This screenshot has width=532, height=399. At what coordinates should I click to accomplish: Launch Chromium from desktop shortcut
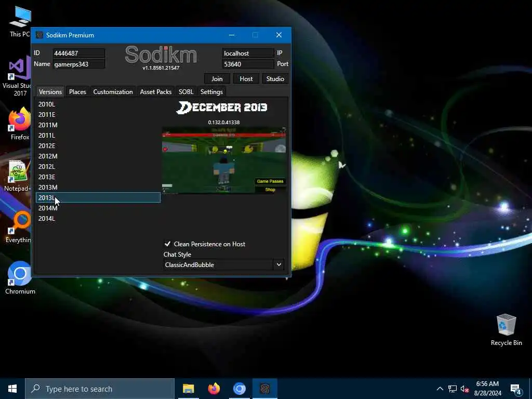click(20, 277)
